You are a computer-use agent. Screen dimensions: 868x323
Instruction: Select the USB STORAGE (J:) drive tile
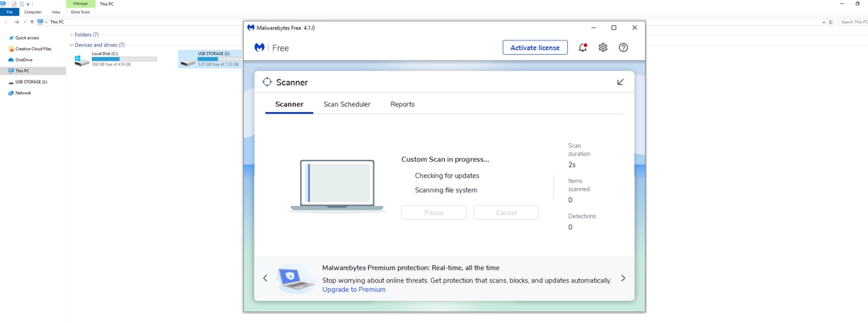[x=210, y=59]
